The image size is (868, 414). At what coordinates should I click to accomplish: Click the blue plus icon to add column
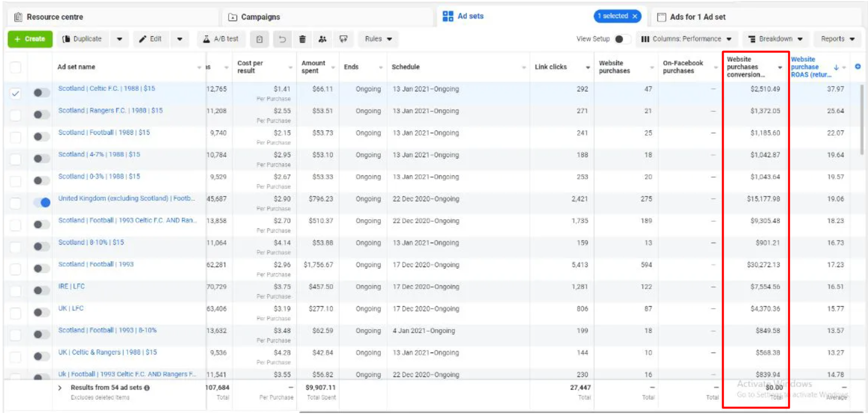[x=857, y=67]
